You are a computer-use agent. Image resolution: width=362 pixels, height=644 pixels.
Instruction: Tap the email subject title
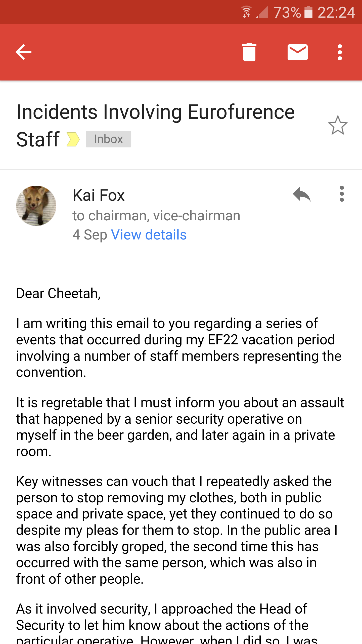[x=155, y=112]
